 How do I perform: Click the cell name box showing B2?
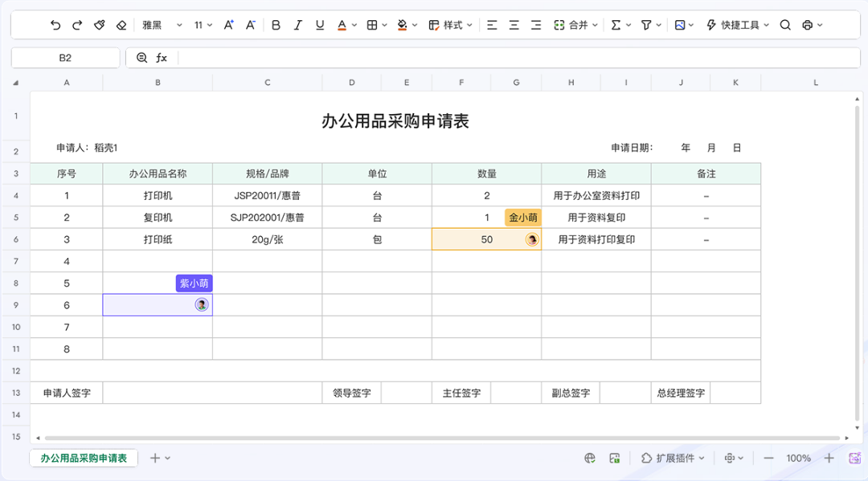(x=65, y=58)
